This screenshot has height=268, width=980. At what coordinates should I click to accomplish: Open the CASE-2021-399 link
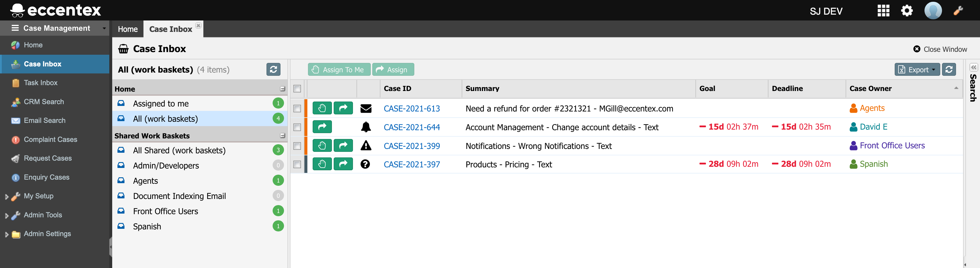click(x=412, y=146)
